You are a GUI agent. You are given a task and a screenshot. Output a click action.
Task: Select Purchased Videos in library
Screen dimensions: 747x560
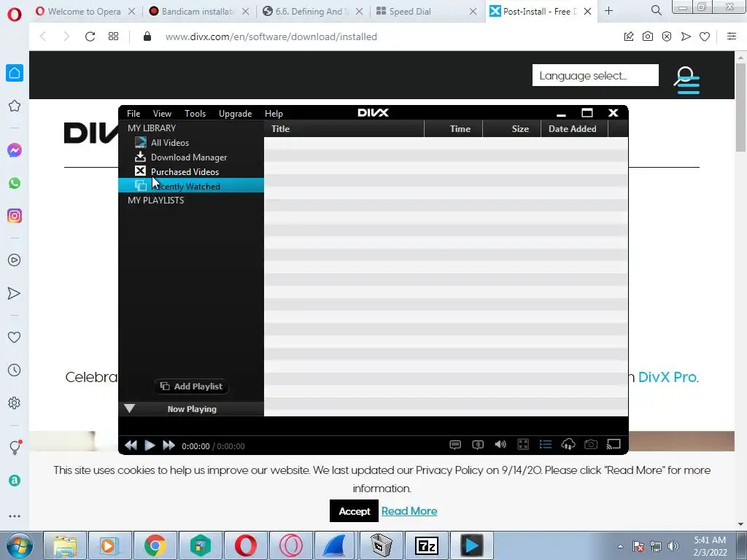[x=191, y=171]
